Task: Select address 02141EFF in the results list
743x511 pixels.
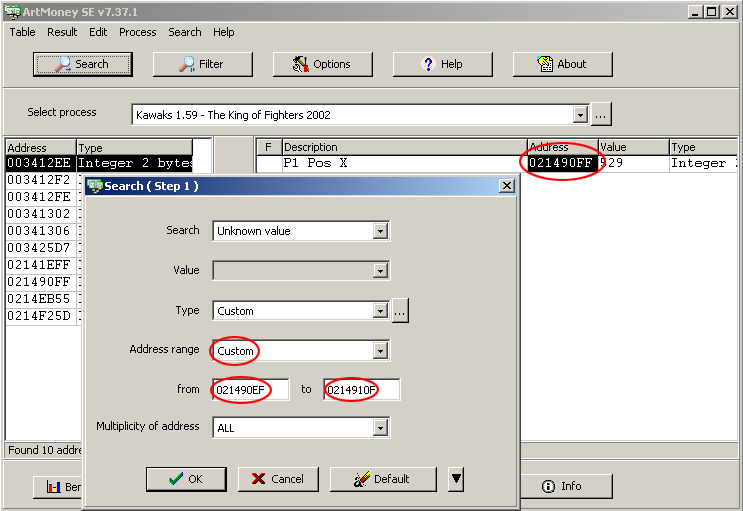Action: tap(38, 265)
